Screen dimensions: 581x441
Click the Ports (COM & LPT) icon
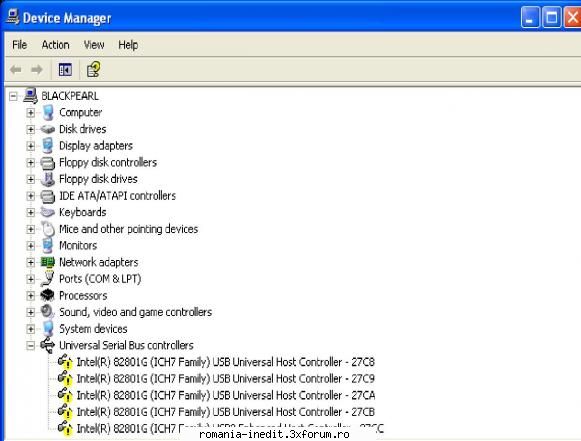coord(47,279)
